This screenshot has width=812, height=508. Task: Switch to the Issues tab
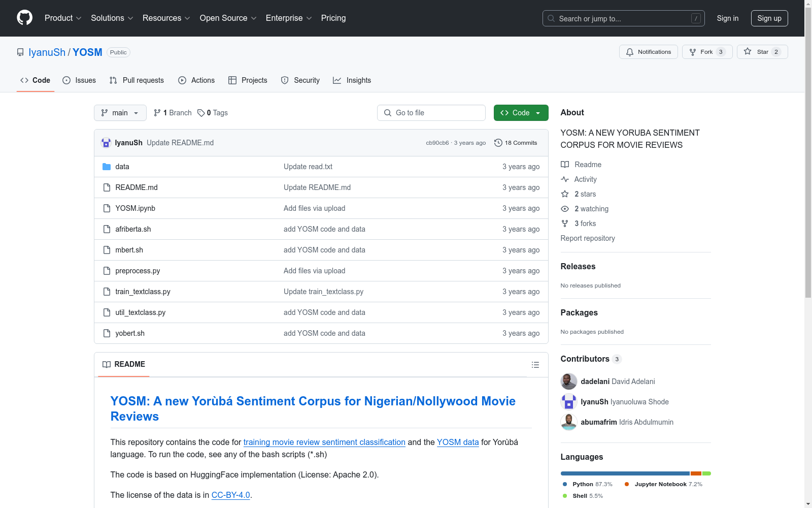click(x=79, y=80)
